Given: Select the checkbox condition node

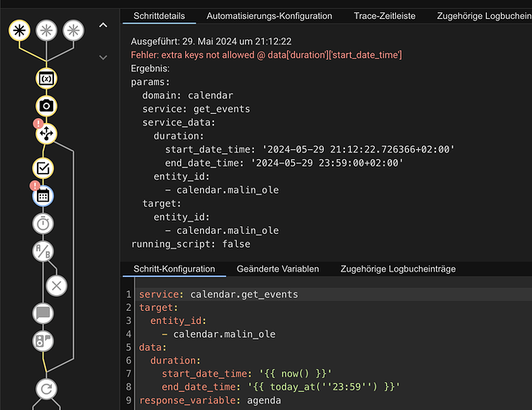Looking at the screenshot, I should click(x=43, y=168).
